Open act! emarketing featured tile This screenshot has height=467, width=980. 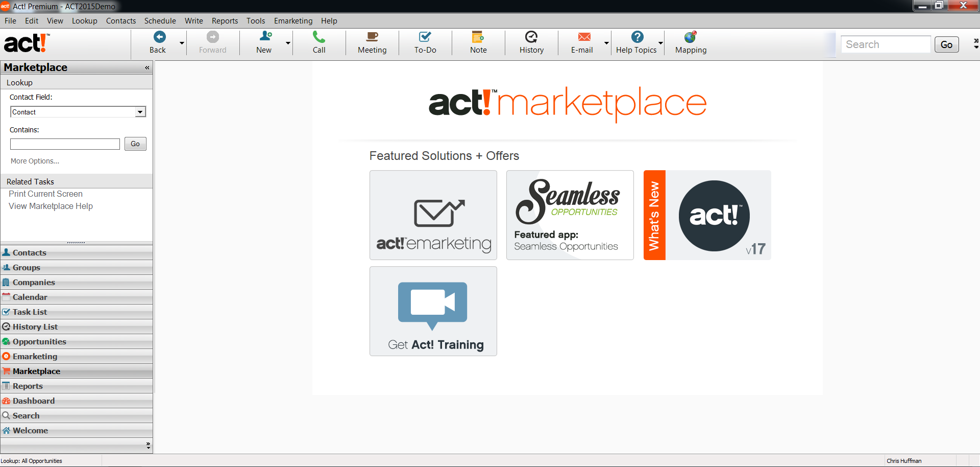click(433, 215)
